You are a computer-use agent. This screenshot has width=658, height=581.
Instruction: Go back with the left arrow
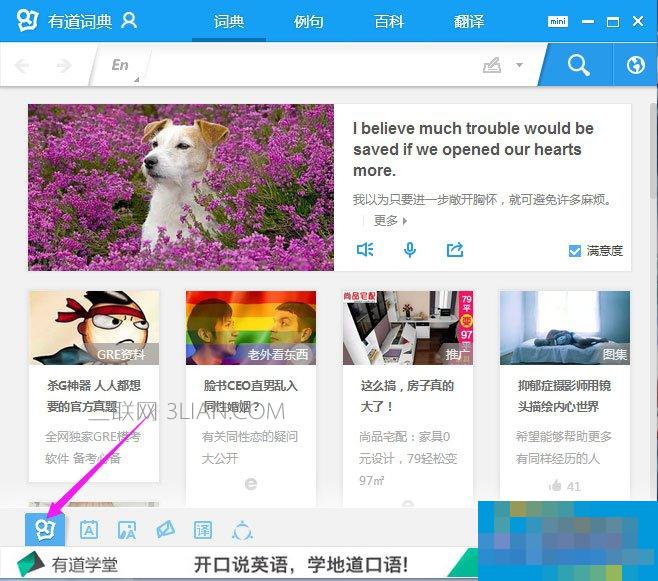pyautogui.click(x=22, y=65)
